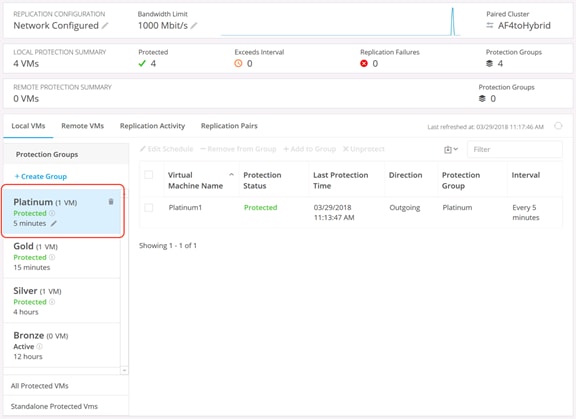Screen dimensions: 576x419
Task: Click info icon beside Gold Protected status
Action: click(52, 257)
